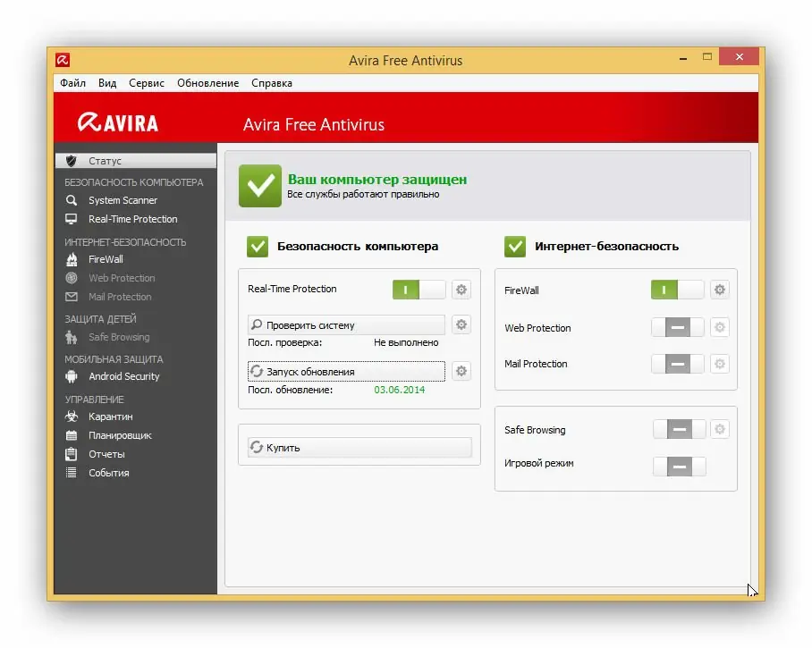Click the Status shield icon in sidebar
The height and width of the screenshot is (648, 812).
pyautogui.click(x=72, y=161)
